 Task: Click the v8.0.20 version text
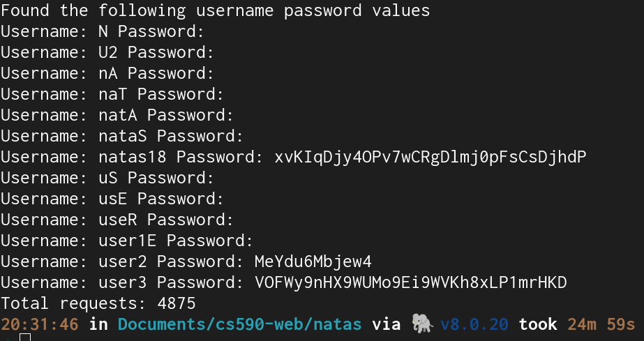point(474,324)
